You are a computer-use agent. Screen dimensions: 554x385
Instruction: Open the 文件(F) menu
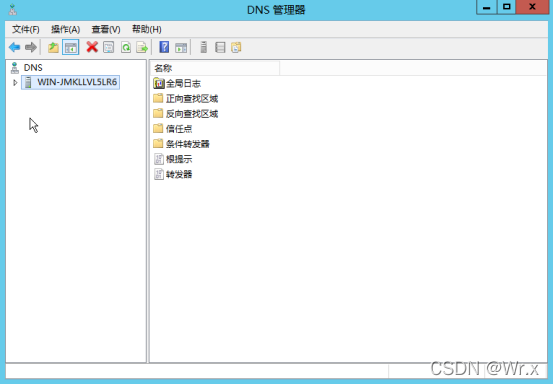pos(25,29)
